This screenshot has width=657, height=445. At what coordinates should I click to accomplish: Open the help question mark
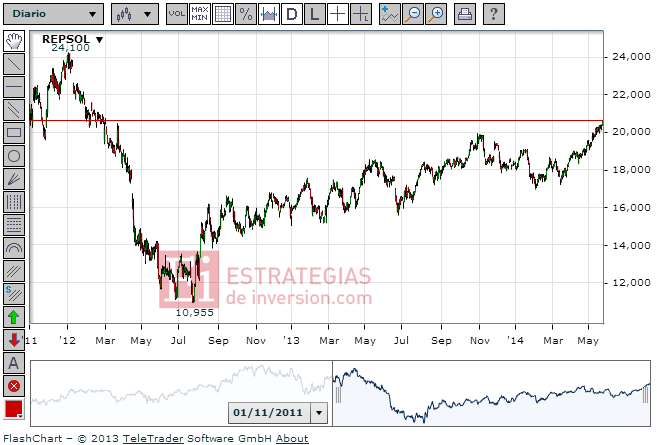(x=494, y=14)
